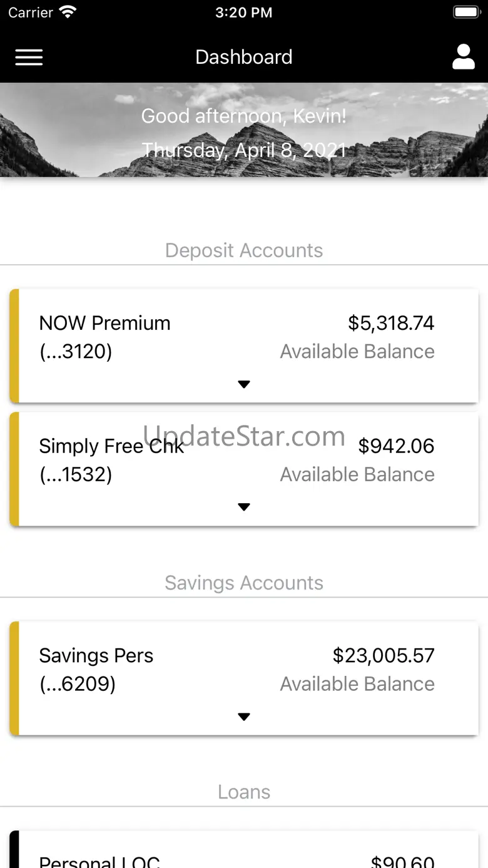Open the hamburger navigation menu

[x=29, y=57]
